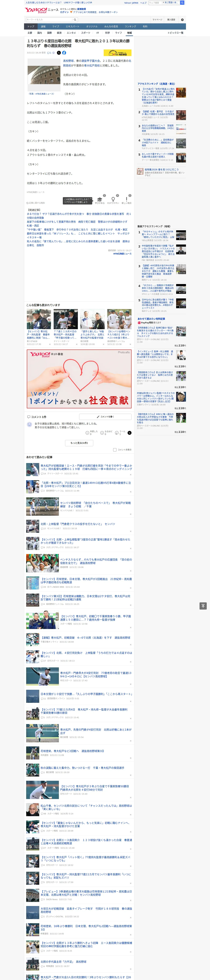Focus the キーワードを入力 search field
Viewport: 210px width, 980px height.
49,20
